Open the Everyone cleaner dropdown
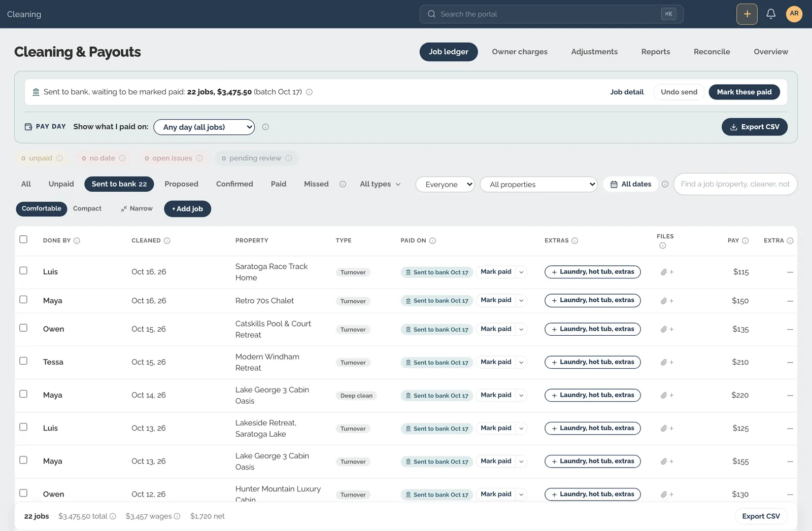The height and width of the screenshot is (531, 812). coord(445,185)
